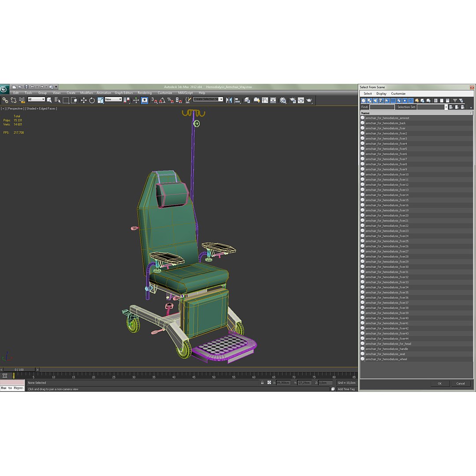
Task: Toggle Display Shapes filter in Select From Scene
Action: coord(369,100)
